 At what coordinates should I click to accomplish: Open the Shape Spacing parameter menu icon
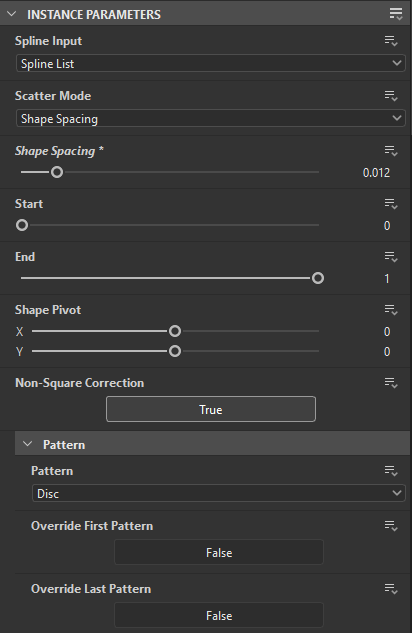tap(391, 151)
